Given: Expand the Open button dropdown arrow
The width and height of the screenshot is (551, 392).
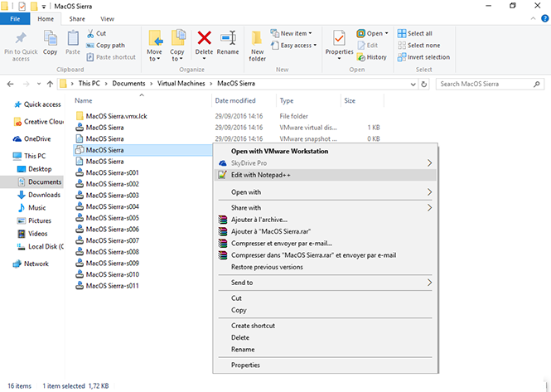Looking at the screenshot, I should click(x=387, y=33).
